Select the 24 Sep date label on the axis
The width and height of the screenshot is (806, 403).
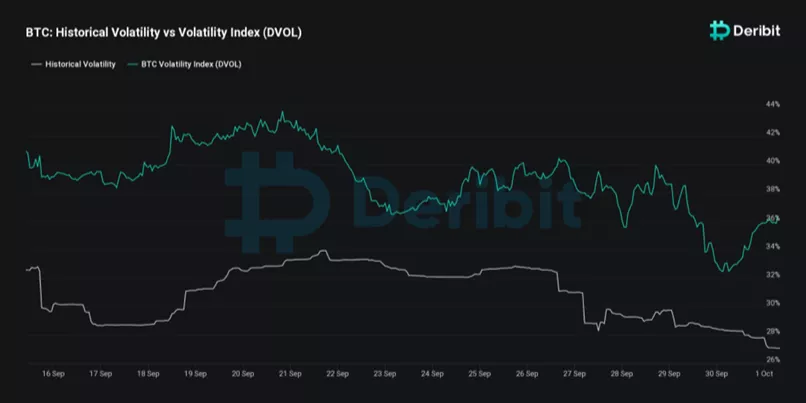coord(432,374)
